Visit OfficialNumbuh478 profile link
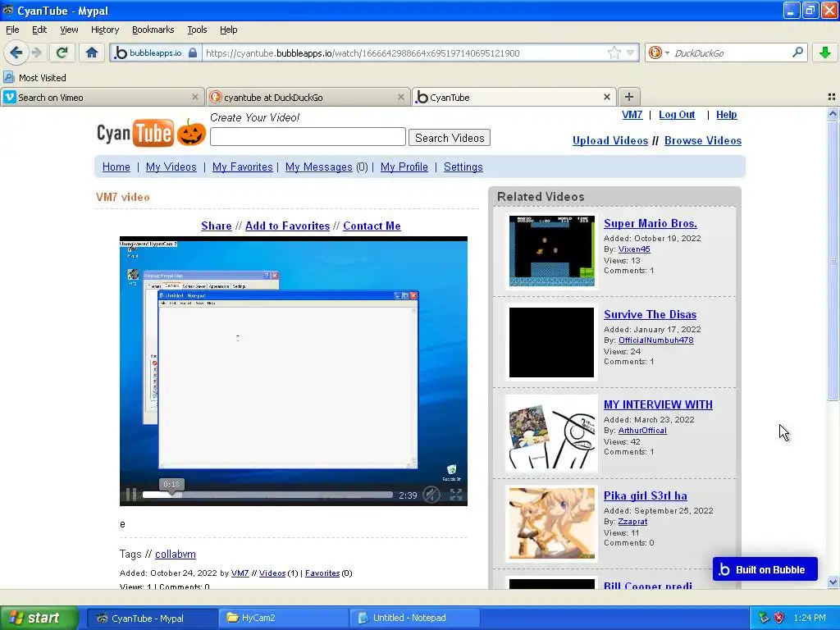This screenshot has height=630, width=840. (655, 340)
